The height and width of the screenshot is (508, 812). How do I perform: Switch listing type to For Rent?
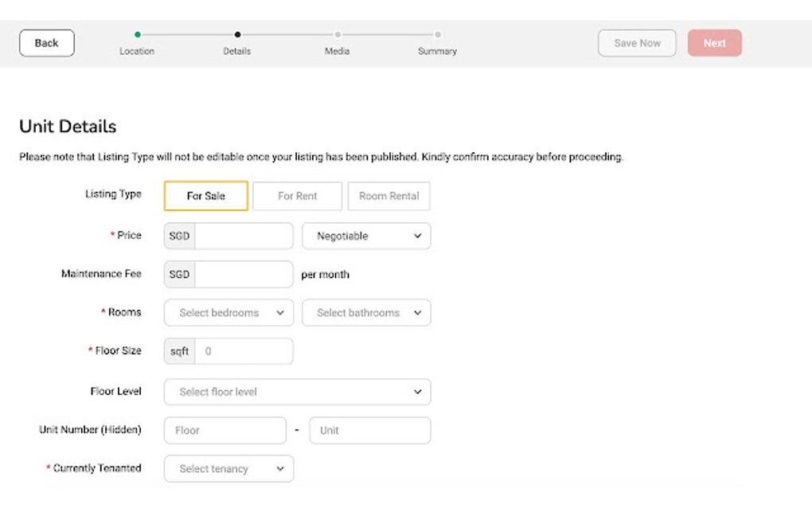(297, 196)
